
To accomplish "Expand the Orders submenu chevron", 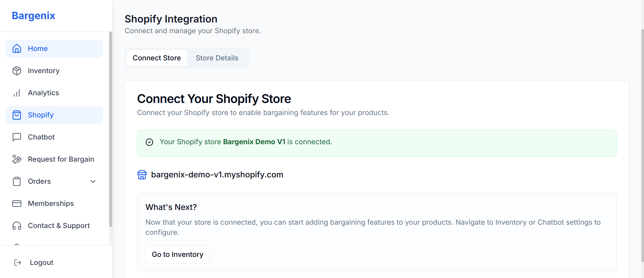I will point(93,181).
